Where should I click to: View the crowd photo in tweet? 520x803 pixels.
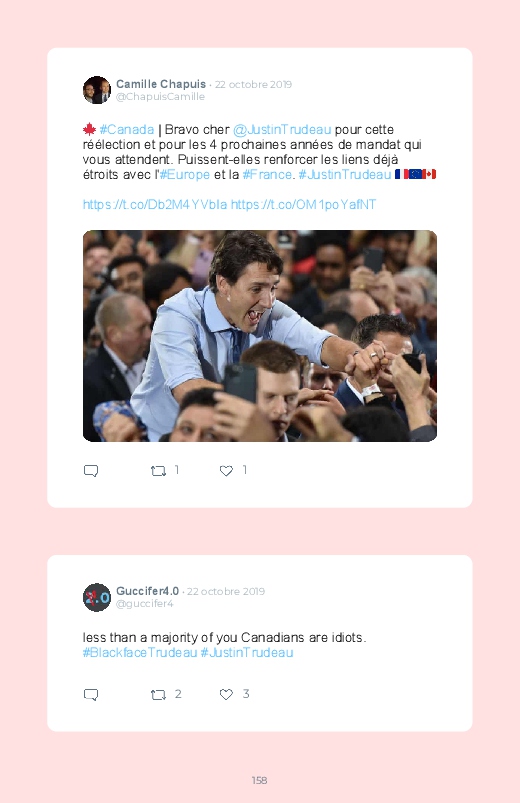point(260,336)
